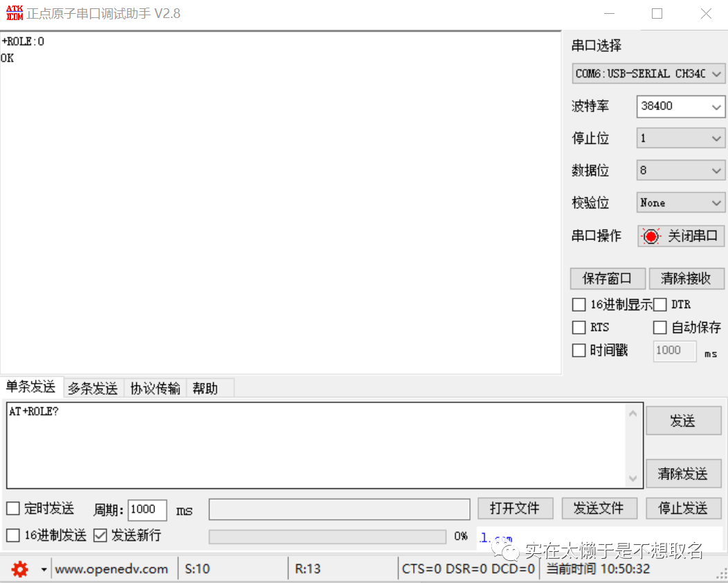
Task: Expand the small arrow beside the gear icon
Action: [44, 569]
